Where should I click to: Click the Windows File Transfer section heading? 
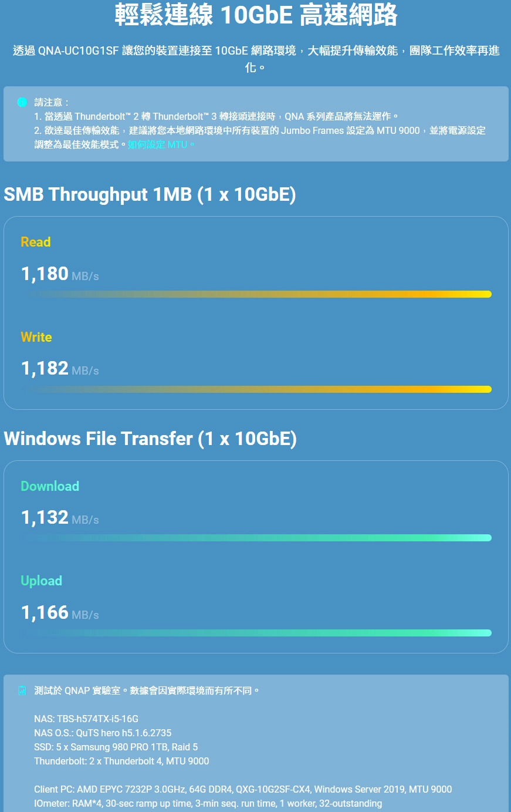pyautogui.click(x=150, y=439)
